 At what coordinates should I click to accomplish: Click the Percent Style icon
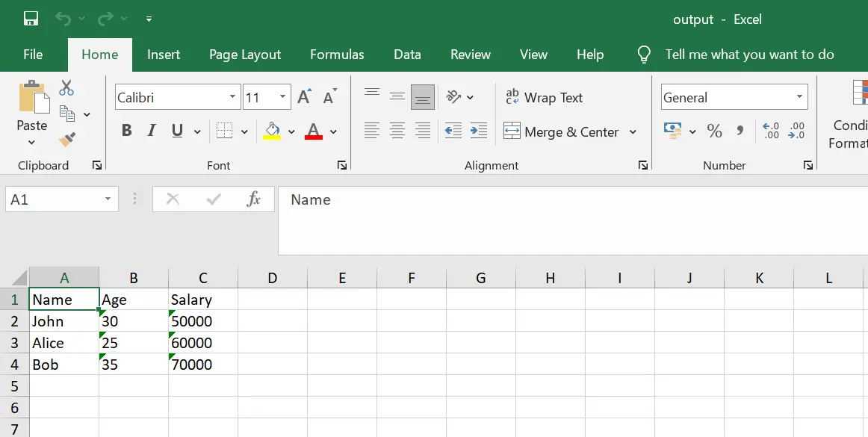[x=714, y=131]
